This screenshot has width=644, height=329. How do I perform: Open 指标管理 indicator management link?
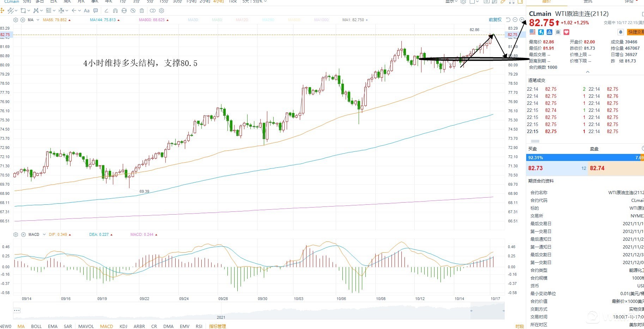coord(217,326)
